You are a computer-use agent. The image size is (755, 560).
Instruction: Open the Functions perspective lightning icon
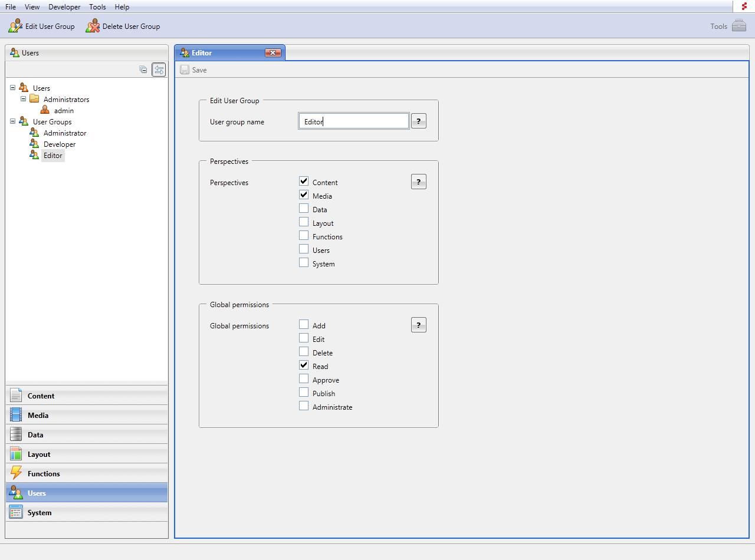click(x=16, y=473)
